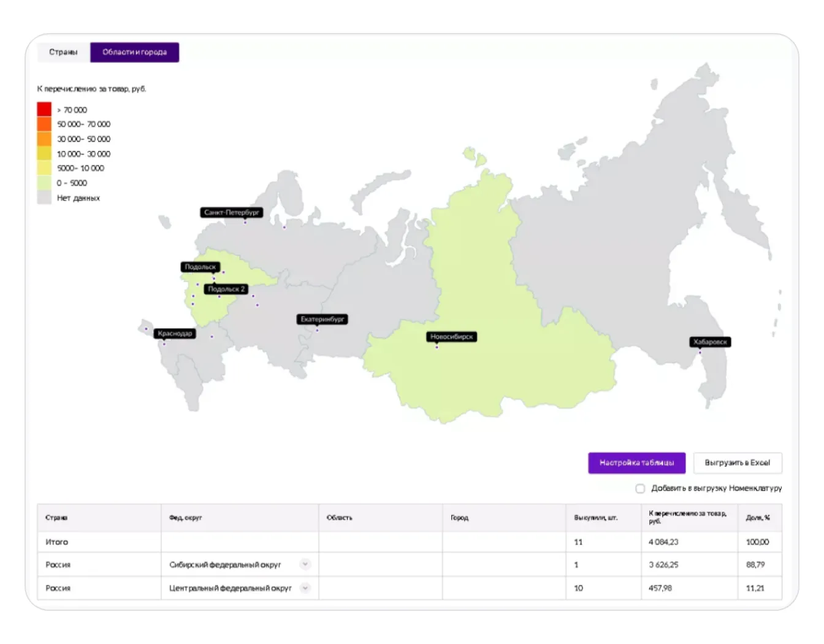Click the Фед. округ column header

(185, 518)
